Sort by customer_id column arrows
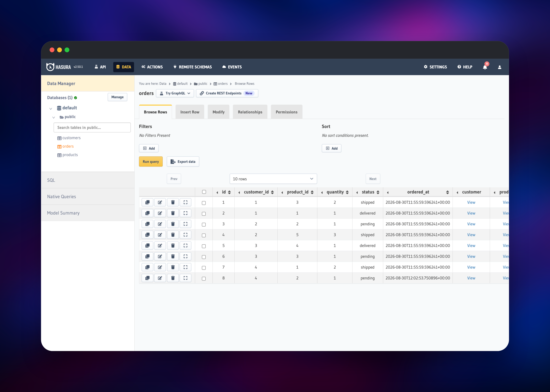The image size is (550, 392). click(272, 192)
